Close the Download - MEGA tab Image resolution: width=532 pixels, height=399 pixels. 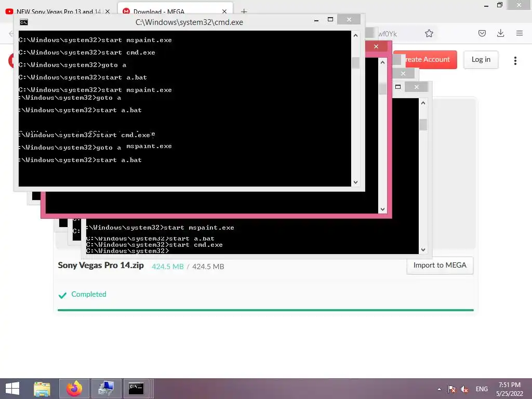coord(224,11)
